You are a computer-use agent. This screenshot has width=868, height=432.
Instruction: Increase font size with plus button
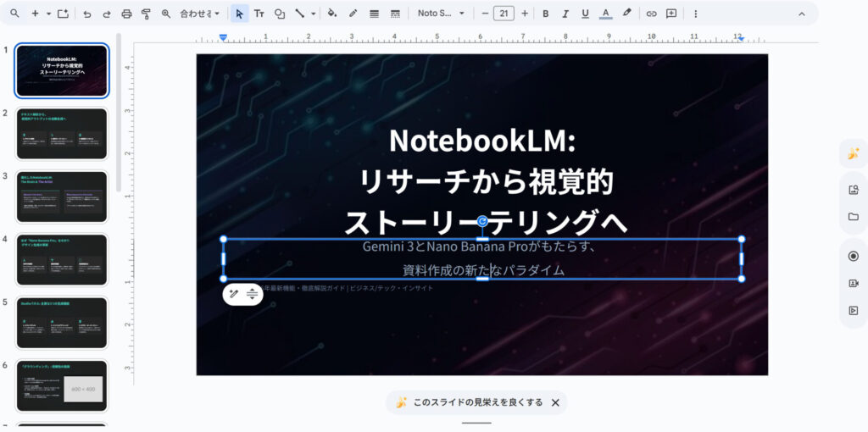[524, 14]
